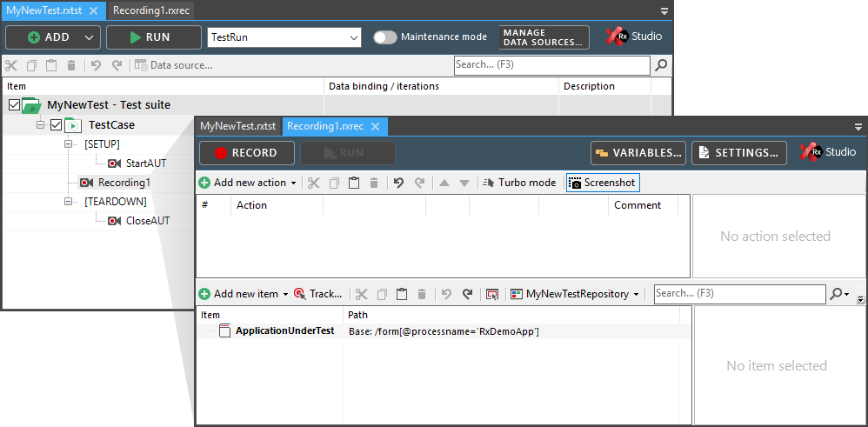Close the Recording1.rxrec tab in front window
The width and height of the screenshot is (868, 427).
tap(376, 127)
